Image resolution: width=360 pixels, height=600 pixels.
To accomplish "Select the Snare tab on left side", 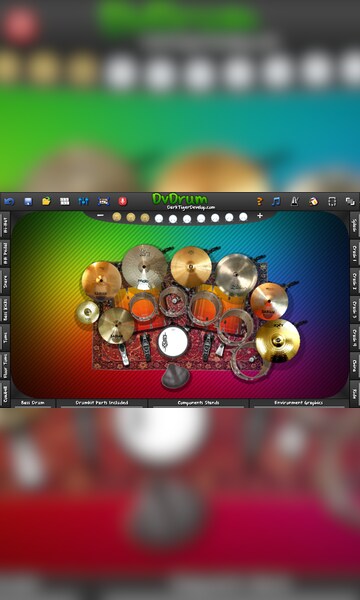I will [x=5, y=282].
